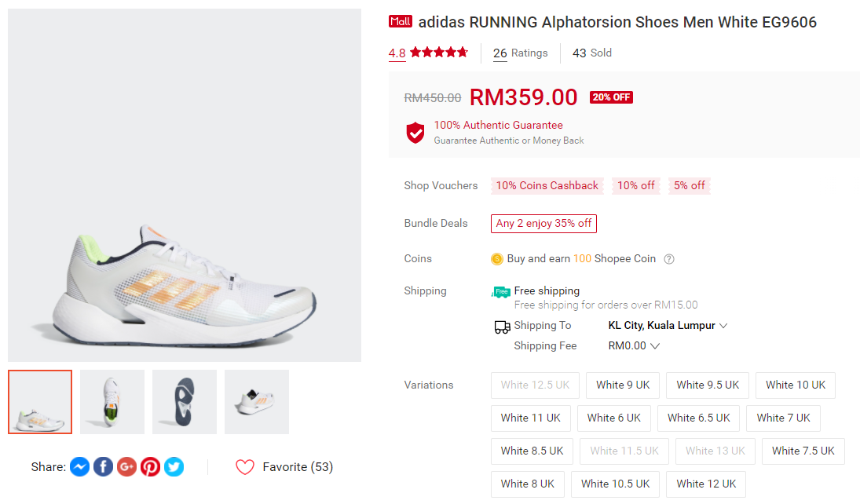This screenshot has height=504, width=860.
Task: Pick the White 7.5 UK size option
Action: tap(803, 451)
